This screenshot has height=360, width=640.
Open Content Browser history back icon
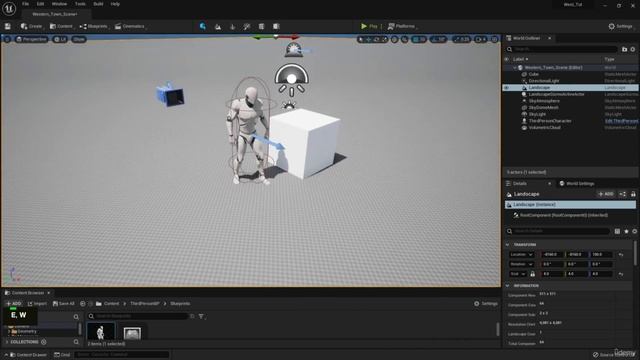coord(83,304)
